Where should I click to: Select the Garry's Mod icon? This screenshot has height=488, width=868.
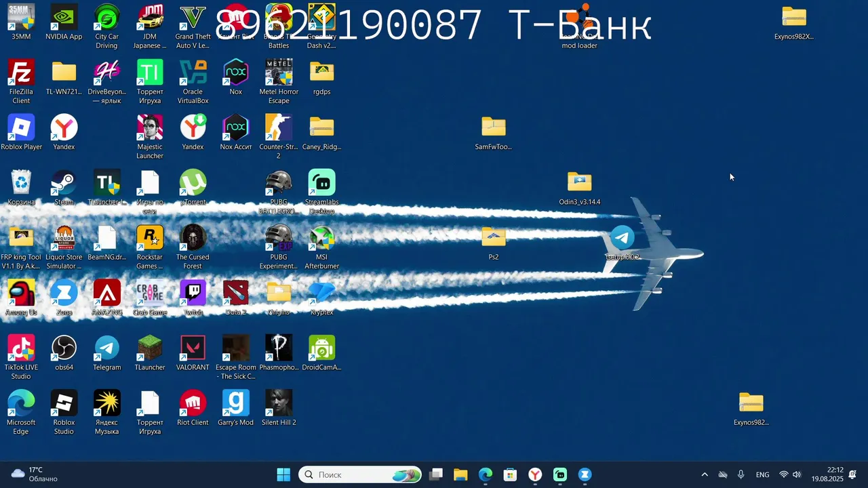[235, 403]
